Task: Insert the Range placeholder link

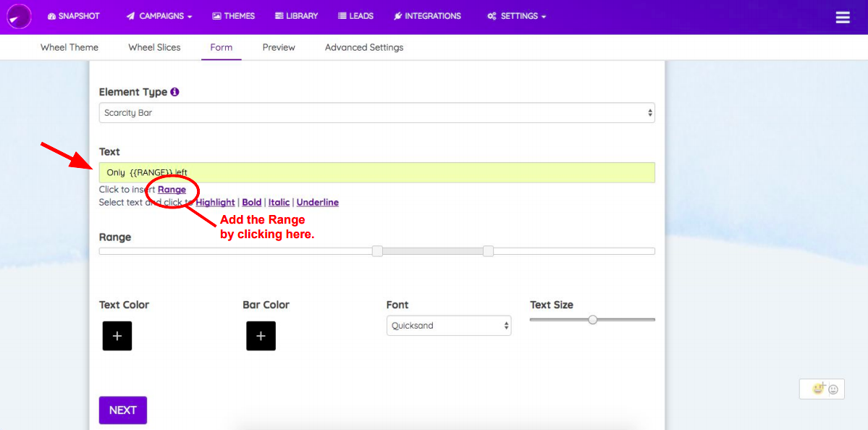Action: (172, 189)
